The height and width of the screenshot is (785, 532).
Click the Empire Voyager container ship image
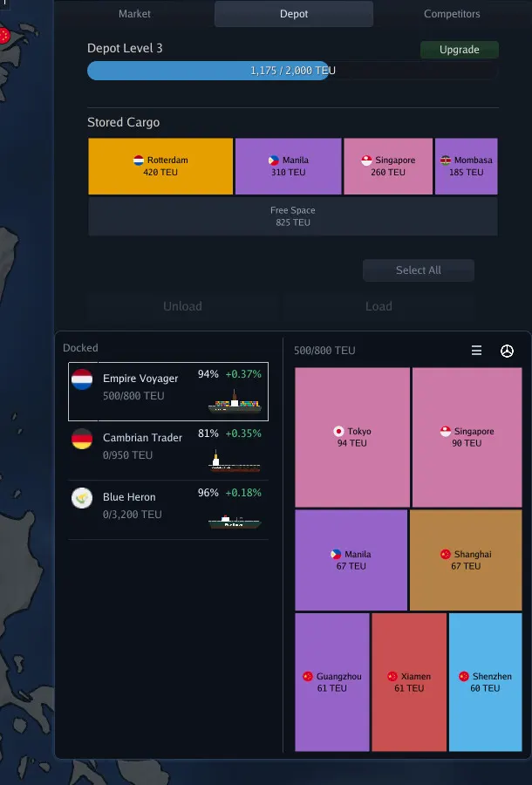(x=235, y=401)
